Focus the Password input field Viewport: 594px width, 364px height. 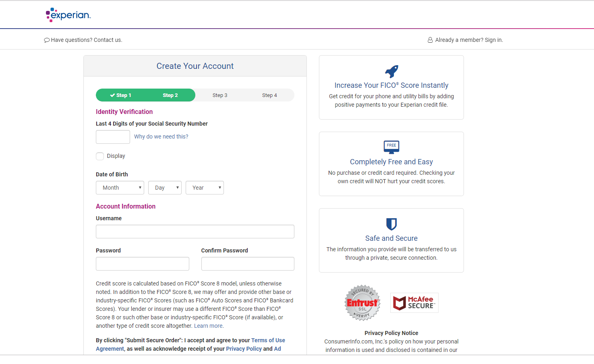(143, 264)
